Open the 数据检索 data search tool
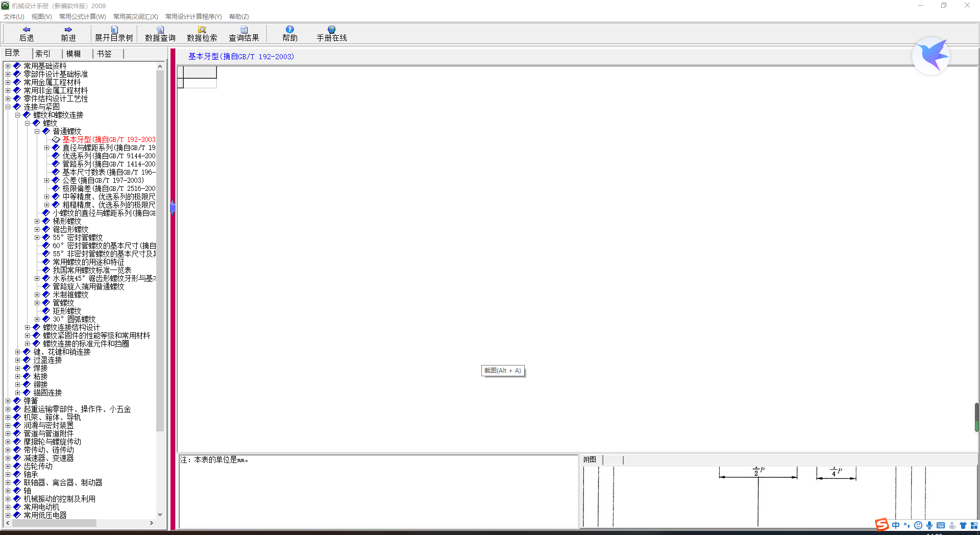Screen dimensions: 980x535 pos(202,30)
